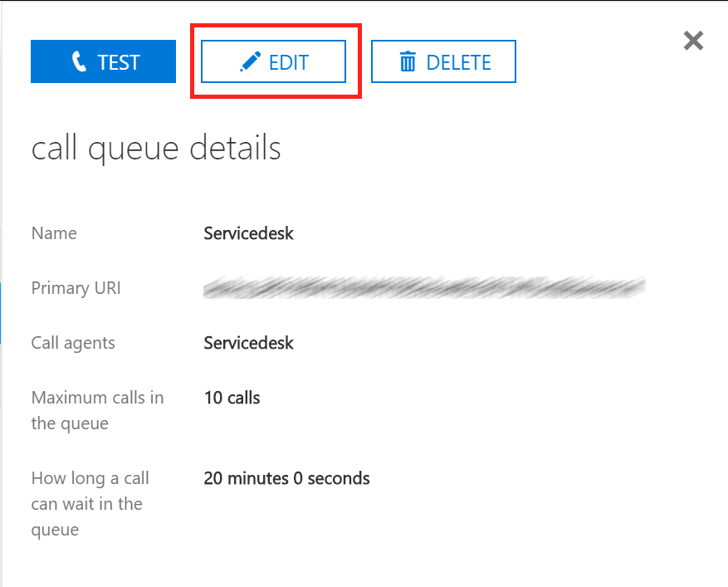Click the Primary URI label
The image size is (728, 587).
[76, 288]
